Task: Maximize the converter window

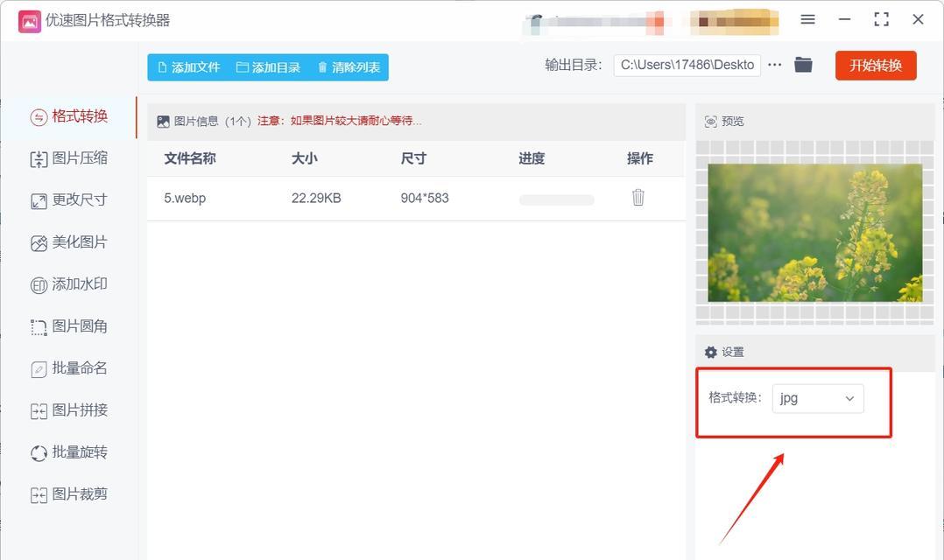Action: click(x=881, y=20)
